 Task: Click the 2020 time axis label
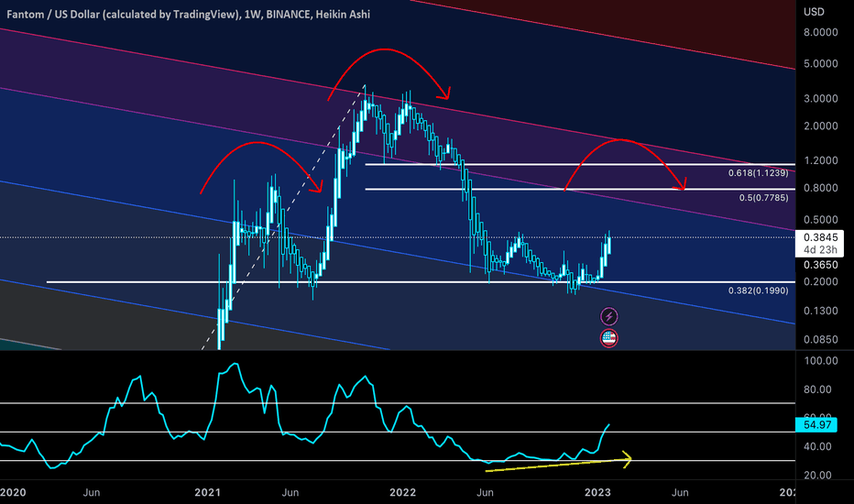click(13, 493)
